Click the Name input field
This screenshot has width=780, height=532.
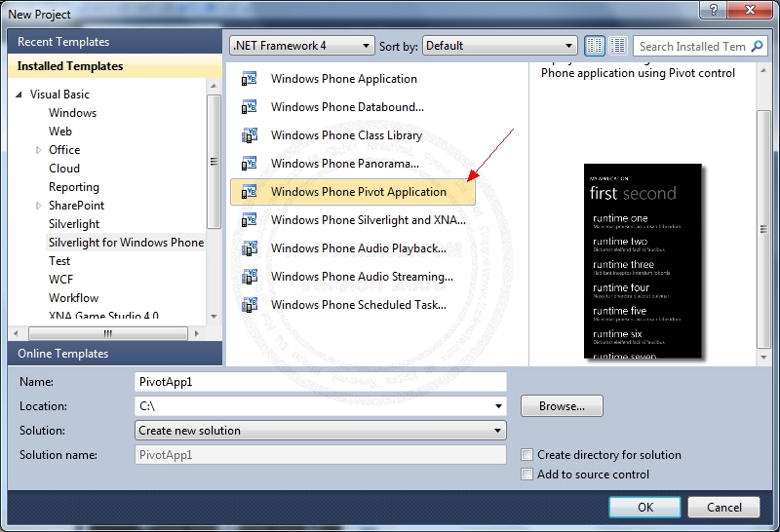(321, 382)
